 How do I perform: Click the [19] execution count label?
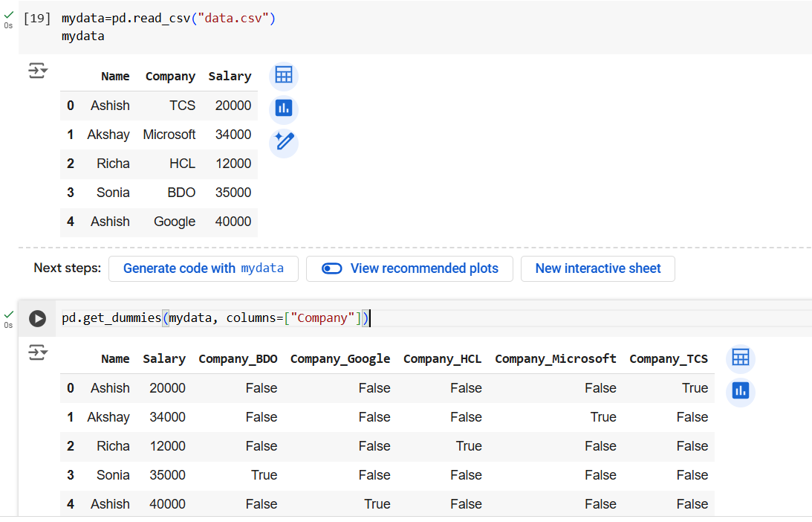coord(37,19)
